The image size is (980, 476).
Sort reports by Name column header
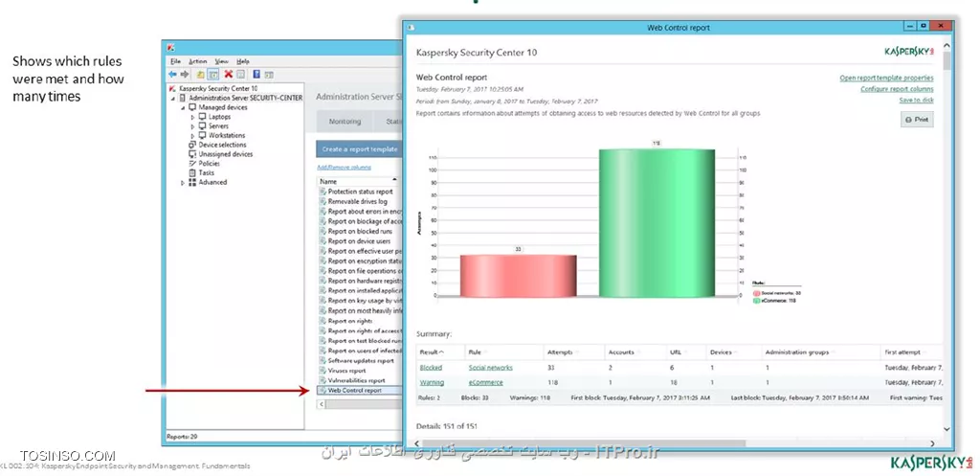tap(359, 181)
